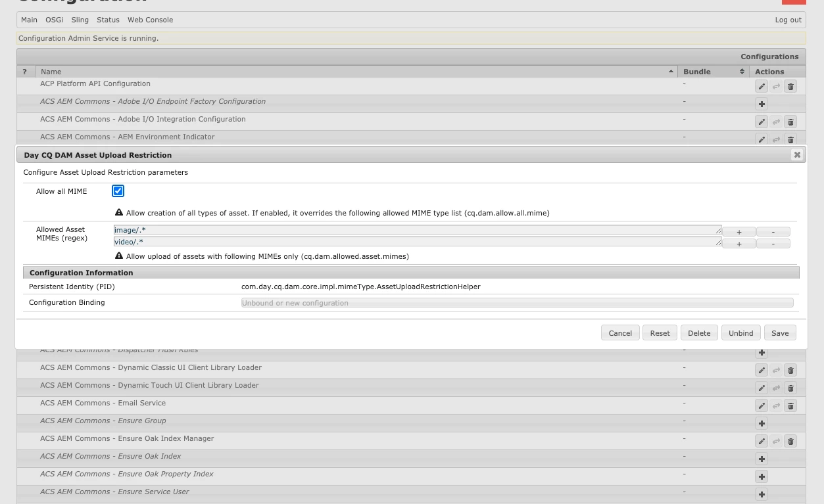Unbind this configuration via dialog button
This screenshot has height=504, width=824.
point(740,333)
